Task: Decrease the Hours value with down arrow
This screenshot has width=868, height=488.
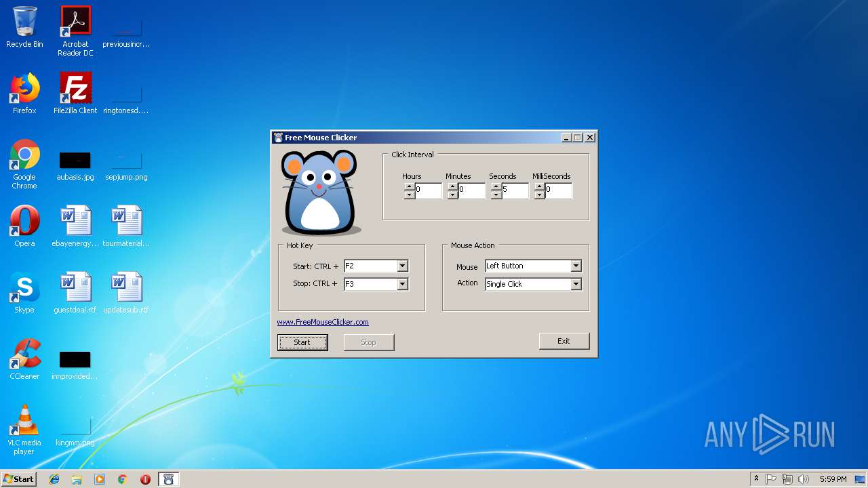Action: pyautogui.click(x=410, y=195)
